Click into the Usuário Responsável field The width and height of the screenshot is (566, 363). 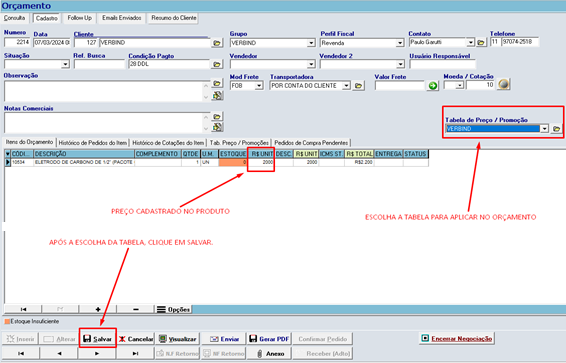click(x=442, y=65)
